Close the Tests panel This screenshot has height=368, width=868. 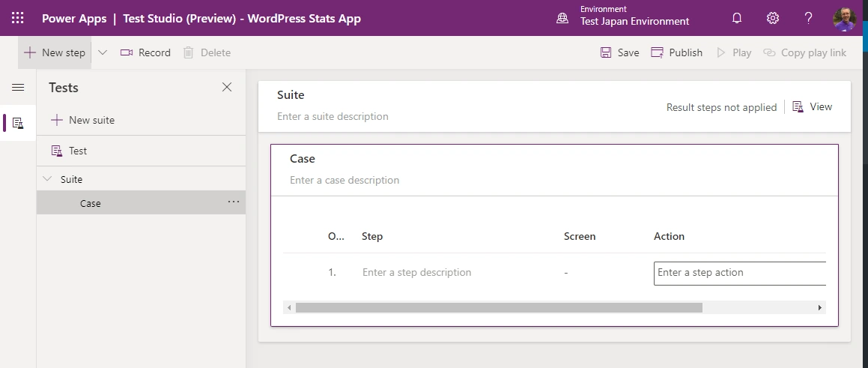click(227, 87)
